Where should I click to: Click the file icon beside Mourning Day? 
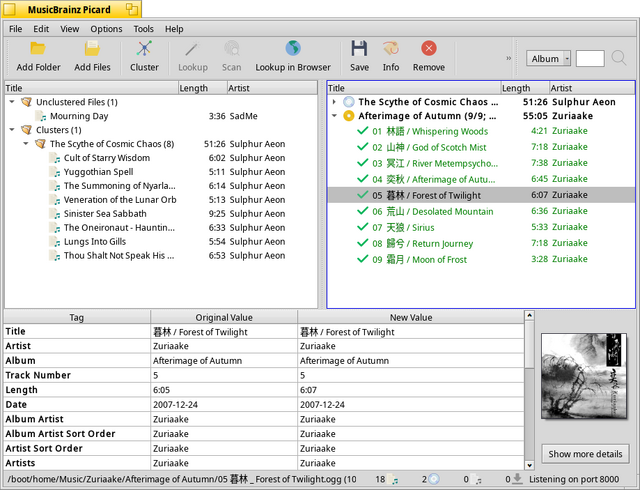tap(41, 116)
